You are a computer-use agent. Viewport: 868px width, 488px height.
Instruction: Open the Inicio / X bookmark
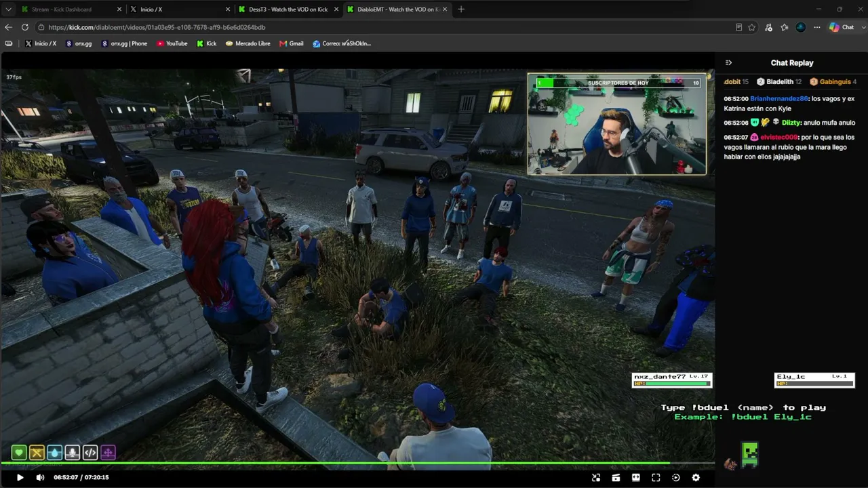[x=41, y=43]
